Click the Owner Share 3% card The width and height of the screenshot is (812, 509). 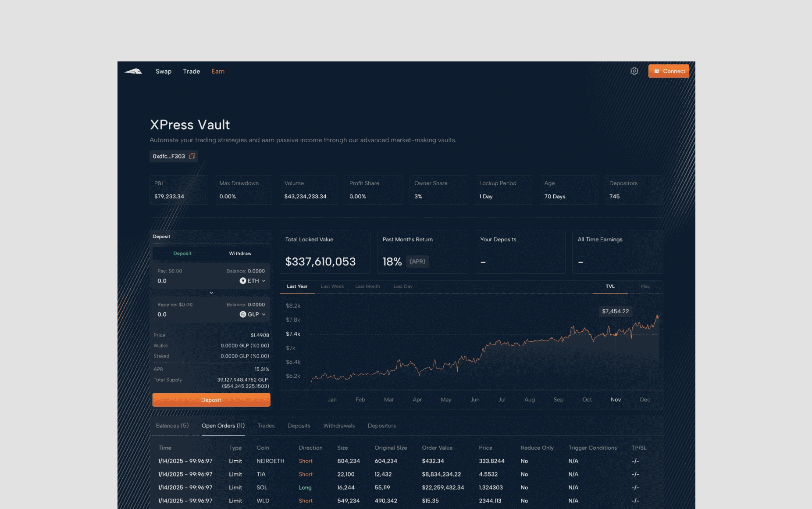point(439,190)
